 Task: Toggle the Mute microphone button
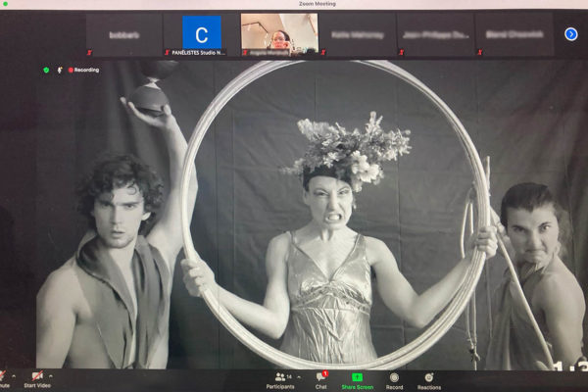point(3,378)
